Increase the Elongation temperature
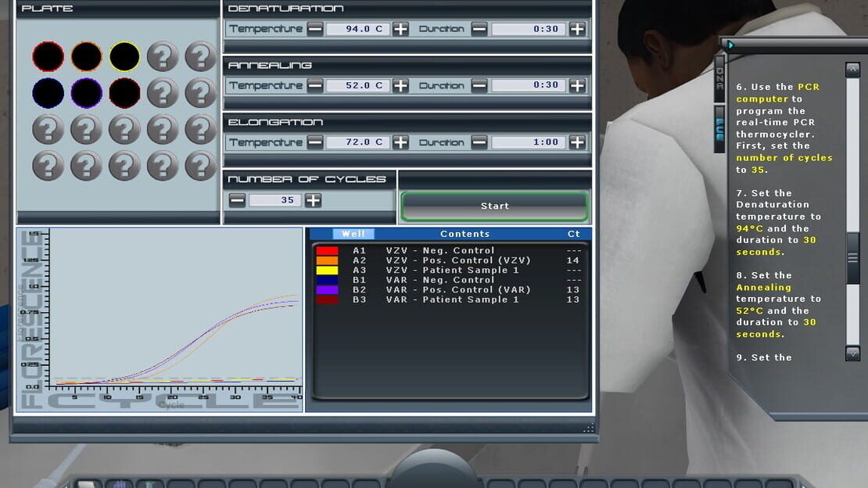Viewport: 868px width, 488px height. coord(400,142)
